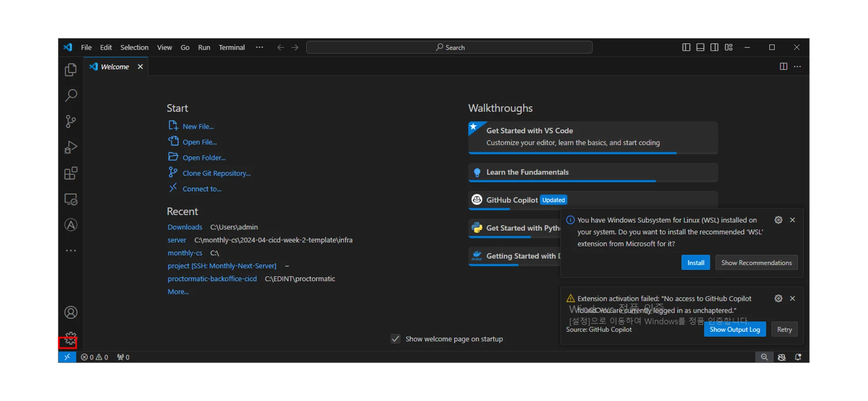Open Remote Explorer in activity bar

point(71,199)
